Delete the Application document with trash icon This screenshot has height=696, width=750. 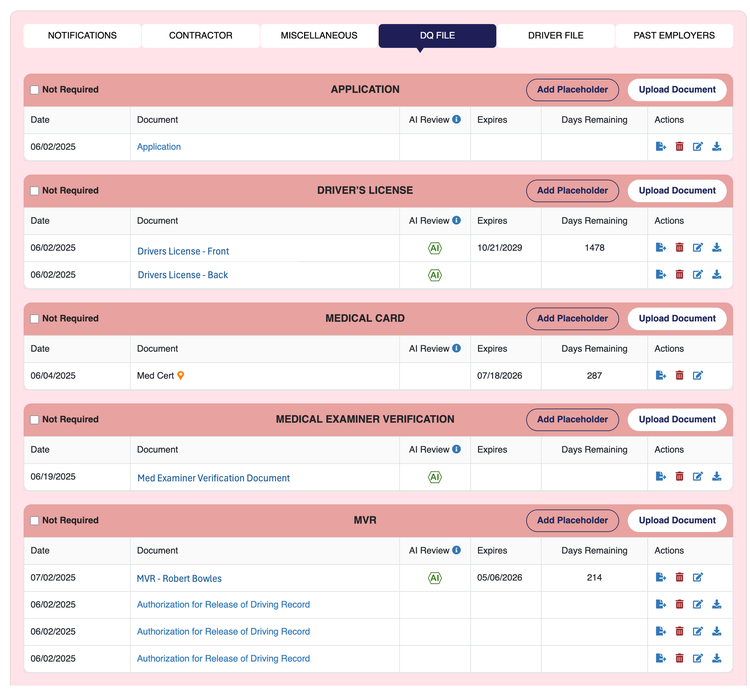tap(679, 146)
